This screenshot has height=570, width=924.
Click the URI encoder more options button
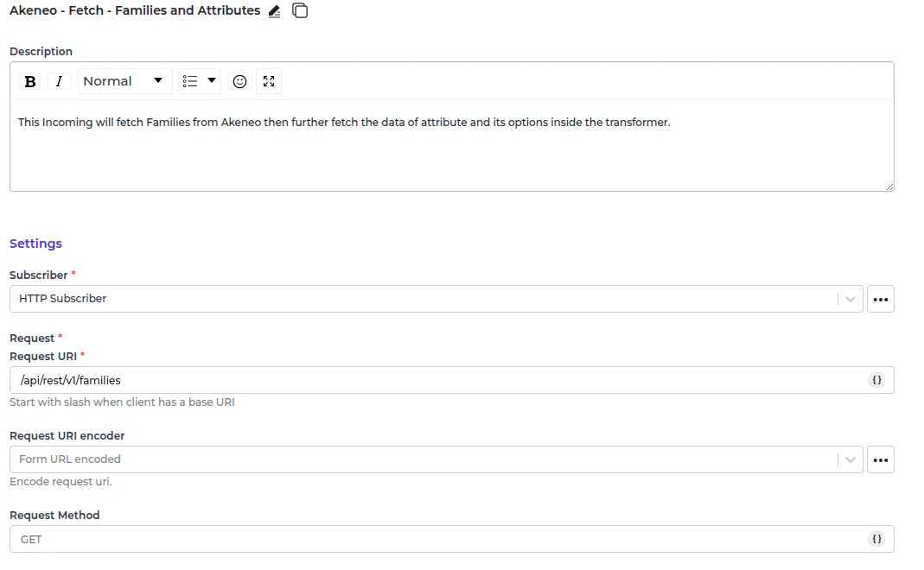point(881,459)
